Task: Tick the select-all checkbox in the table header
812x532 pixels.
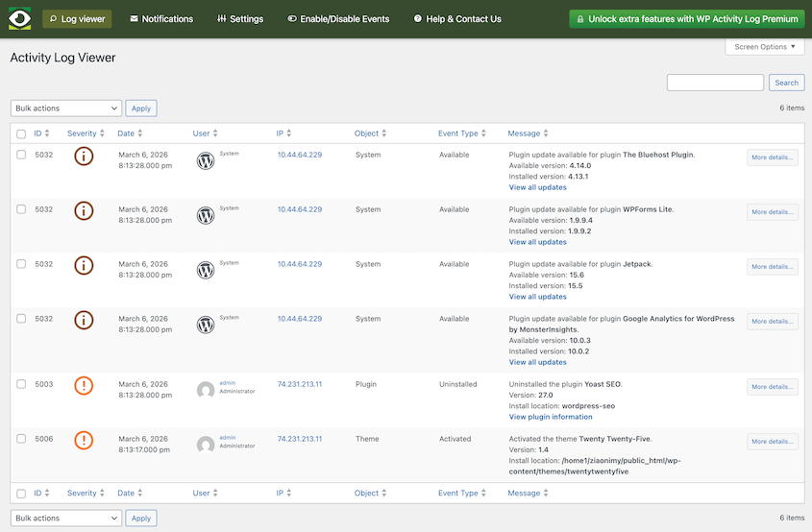Action: tap(21, 134)
